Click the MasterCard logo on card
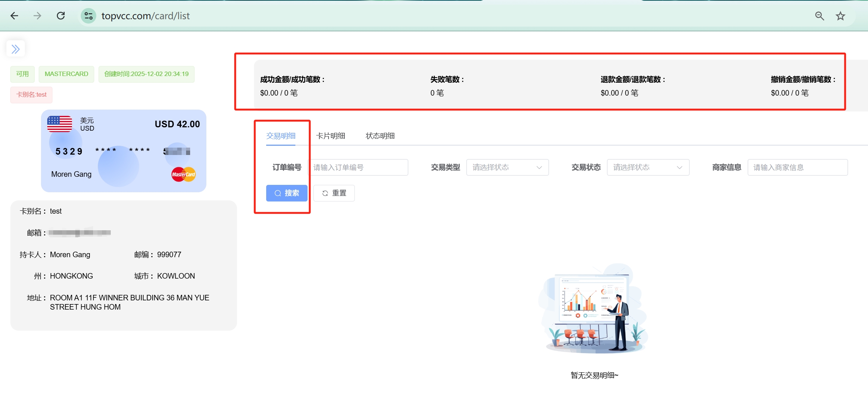 tap(183, 174)
